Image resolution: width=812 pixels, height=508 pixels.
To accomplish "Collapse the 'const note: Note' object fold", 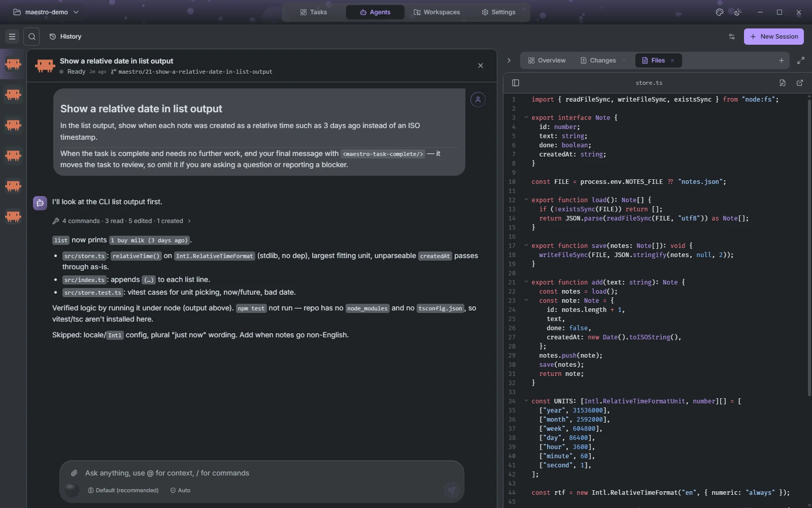I will (x=526, y=300).
